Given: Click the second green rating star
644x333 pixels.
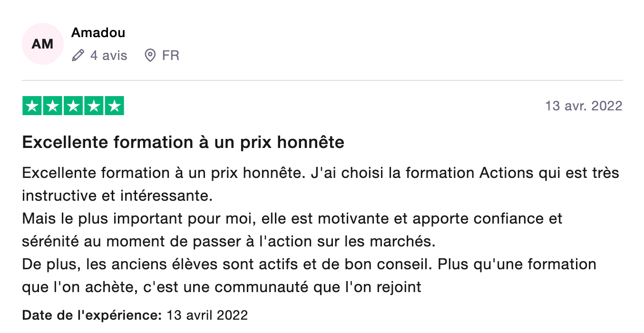Looking at the screenshot, I should point(53,106).
